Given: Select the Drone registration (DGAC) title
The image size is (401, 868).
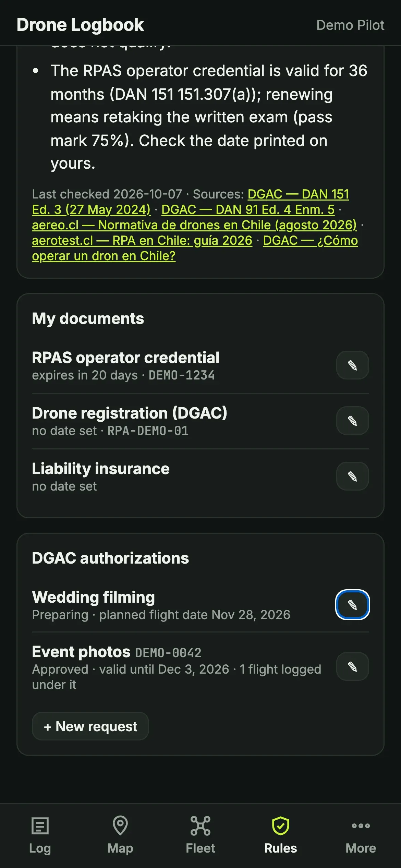Looking at the screenshot, I should pos(130,413).
